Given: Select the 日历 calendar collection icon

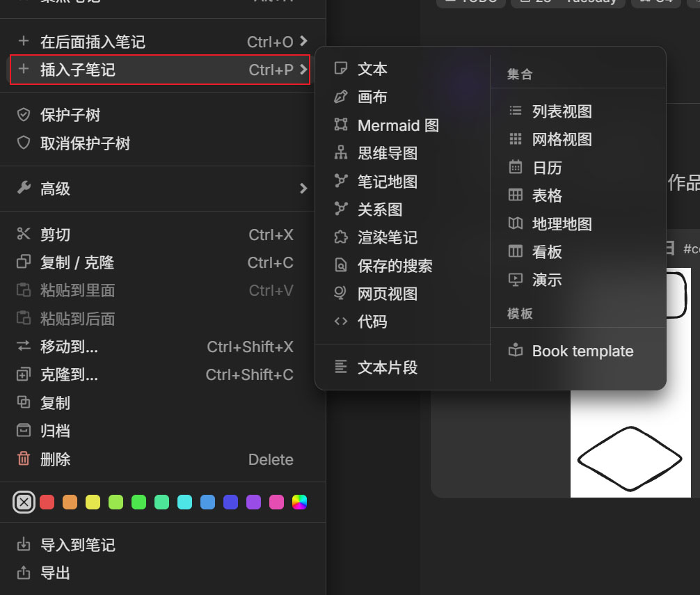Looking at the screenshot, I should (516, 167).
